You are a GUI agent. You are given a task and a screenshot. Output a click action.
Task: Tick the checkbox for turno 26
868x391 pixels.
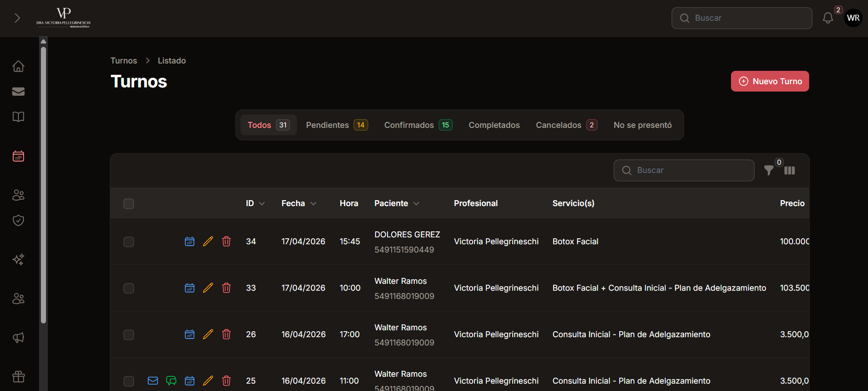(129, 335)
